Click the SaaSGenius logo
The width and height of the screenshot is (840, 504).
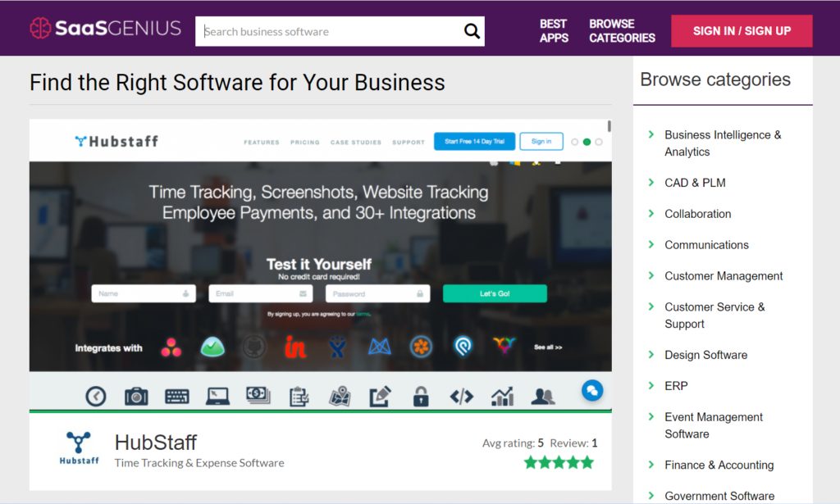[x=106, y=28]
